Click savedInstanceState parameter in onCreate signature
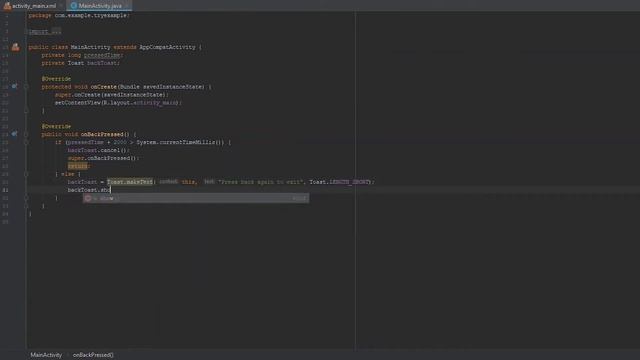 pos(173,87)
